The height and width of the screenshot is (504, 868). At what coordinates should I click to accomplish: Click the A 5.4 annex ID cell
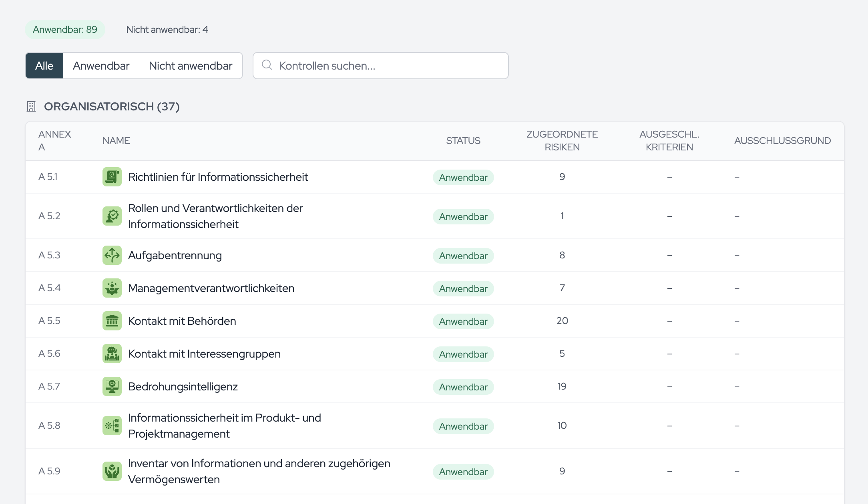click(x=49, y=288)
